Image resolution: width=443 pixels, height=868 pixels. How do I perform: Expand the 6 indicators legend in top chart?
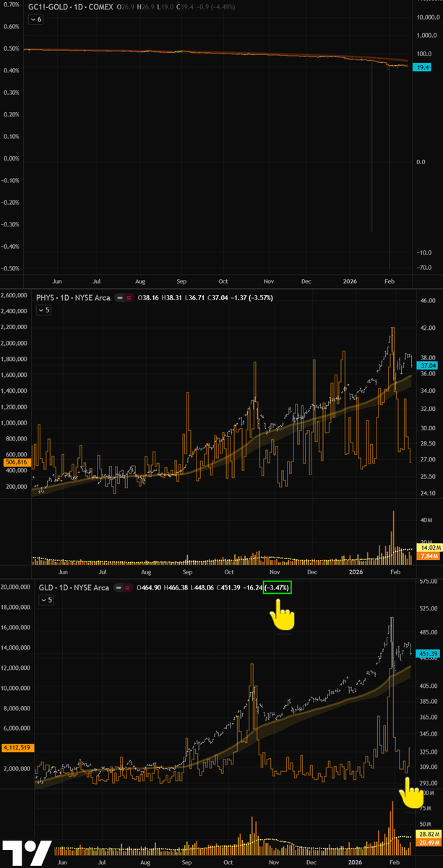point(36,20)
